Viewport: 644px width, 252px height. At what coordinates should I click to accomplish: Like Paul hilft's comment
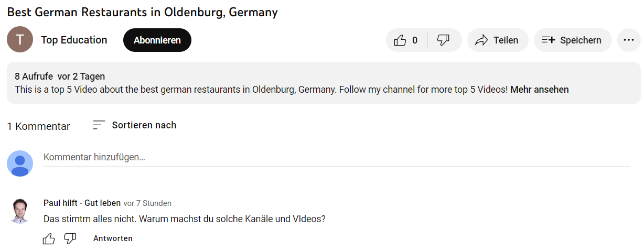click(49, 239)
